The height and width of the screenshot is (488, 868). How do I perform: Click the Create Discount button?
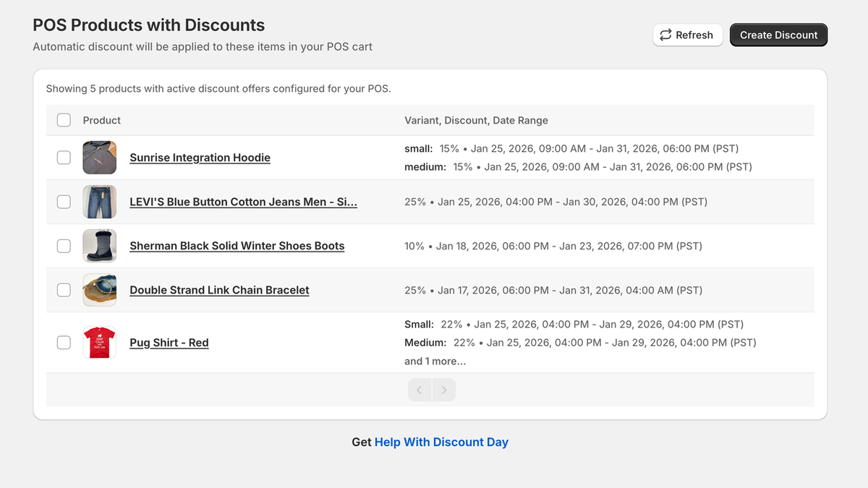coord(778,35)
